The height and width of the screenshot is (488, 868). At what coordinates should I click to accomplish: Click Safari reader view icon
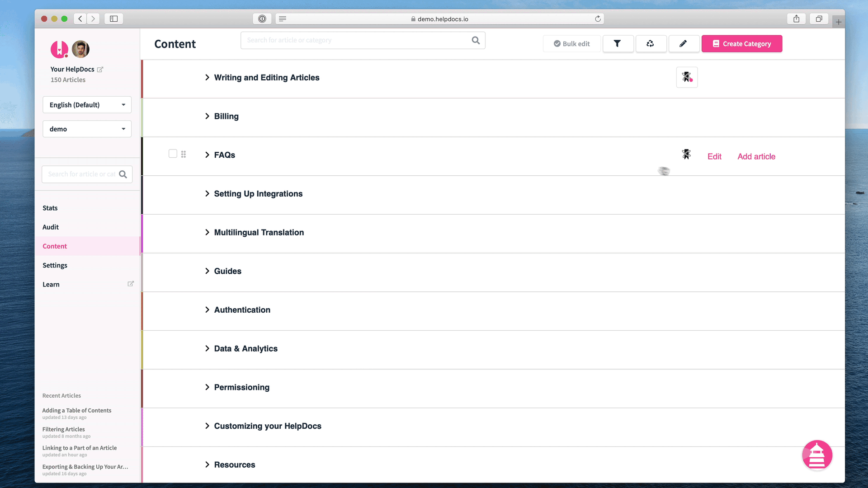(x=283, y=19)
